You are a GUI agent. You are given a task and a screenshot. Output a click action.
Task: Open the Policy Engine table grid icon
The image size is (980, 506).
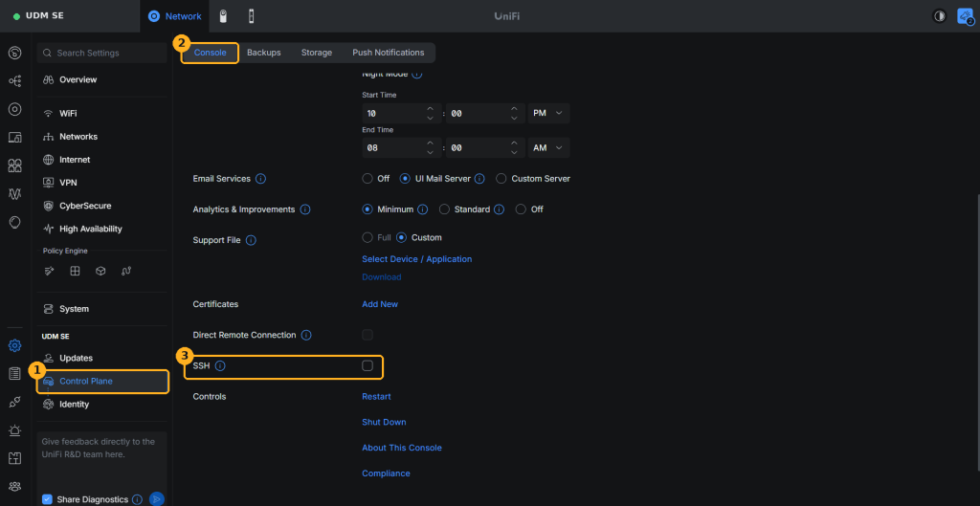(x=75, y=271)
